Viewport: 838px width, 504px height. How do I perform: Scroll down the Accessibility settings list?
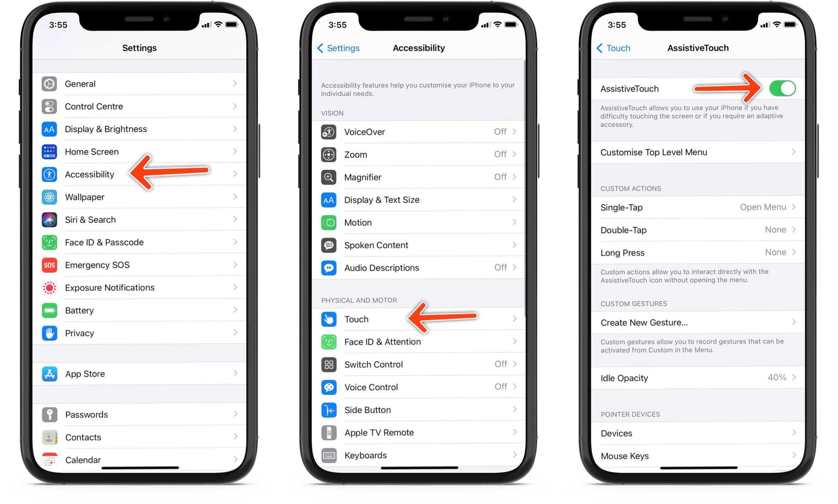[419, 269]
